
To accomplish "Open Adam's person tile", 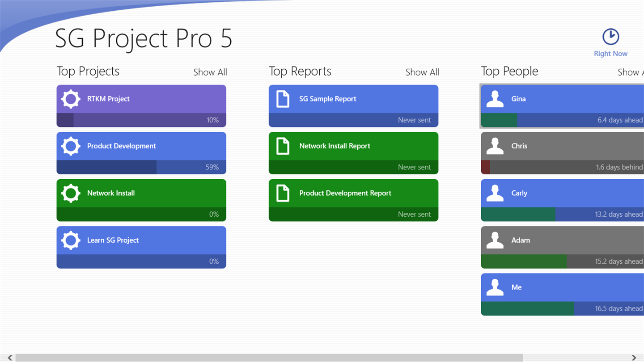I will [563, 247].
